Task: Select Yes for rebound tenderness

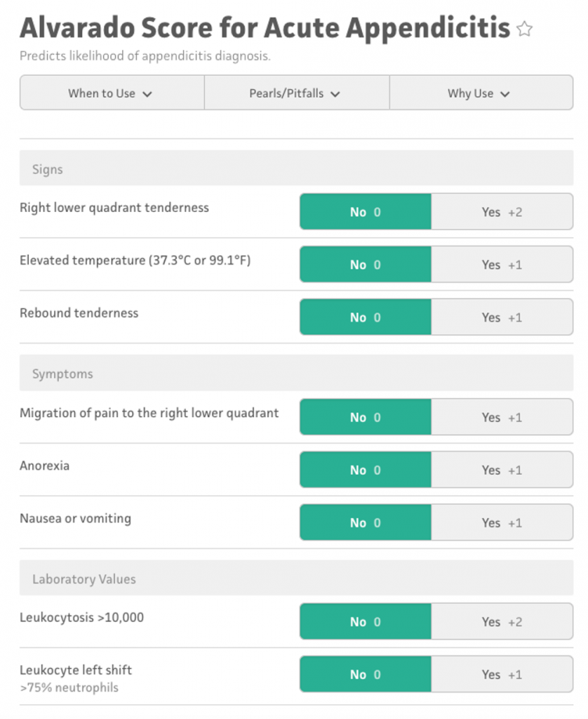Action: tap(502, 317)
